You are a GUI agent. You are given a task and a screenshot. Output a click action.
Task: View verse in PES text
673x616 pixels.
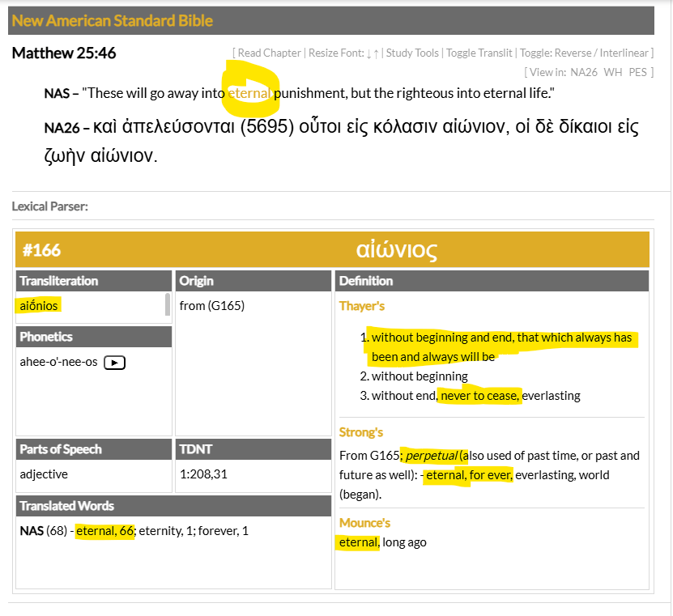[637, 72]
